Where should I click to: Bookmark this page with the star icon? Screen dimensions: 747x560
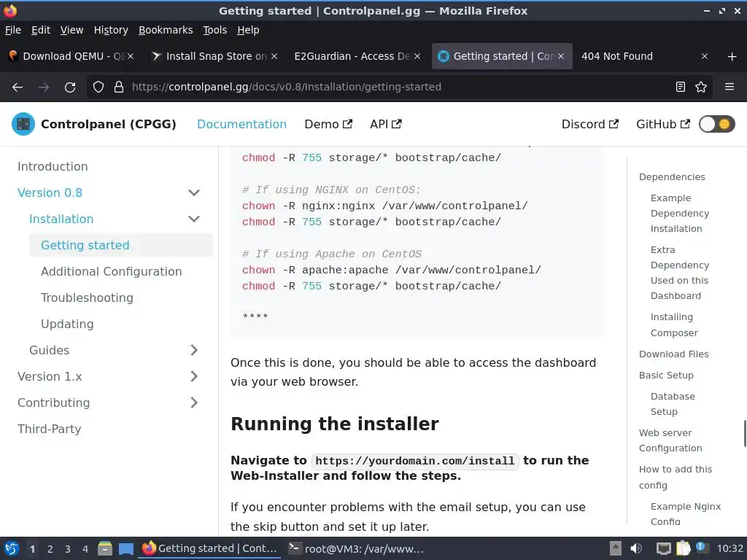click(x=701, y=87)
